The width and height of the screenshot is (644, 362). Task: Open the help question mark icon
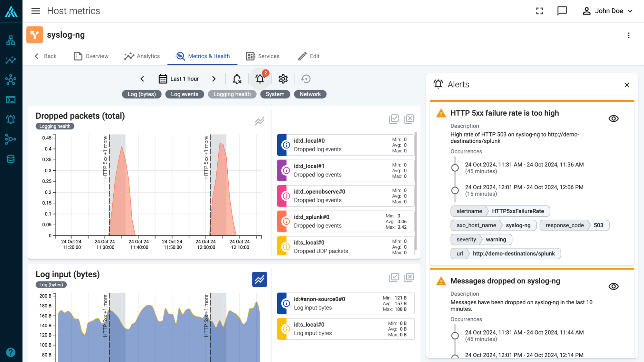pos(11,352)
